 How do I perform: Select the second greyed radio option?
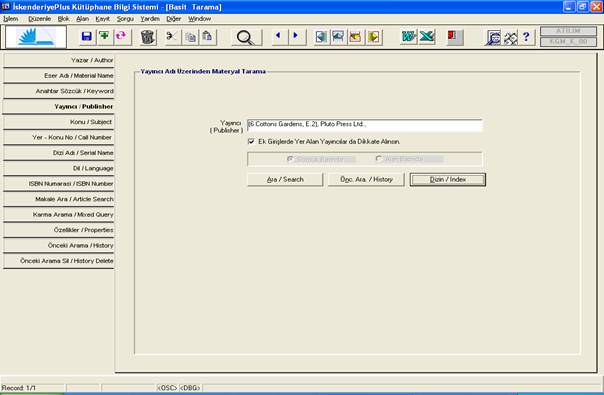(x=379, y=159)
